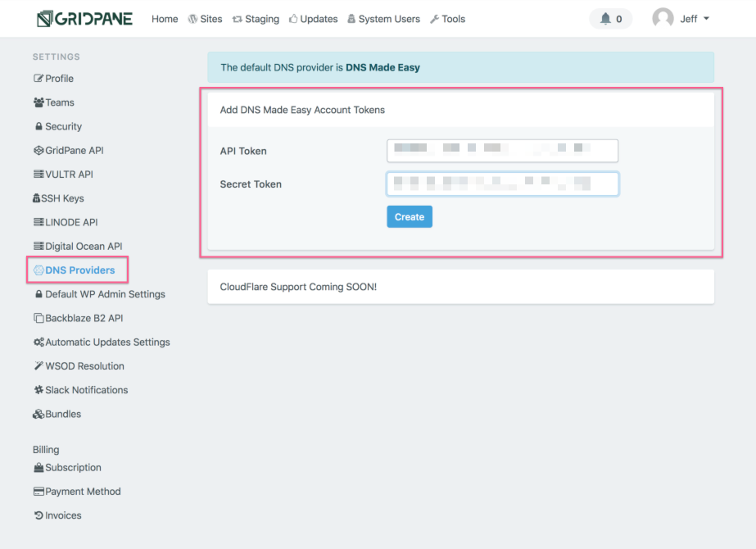The width and height of the screenshot is (756, 549).
Task: Open Backblaze B2 API settings
Action: (84, 318)
